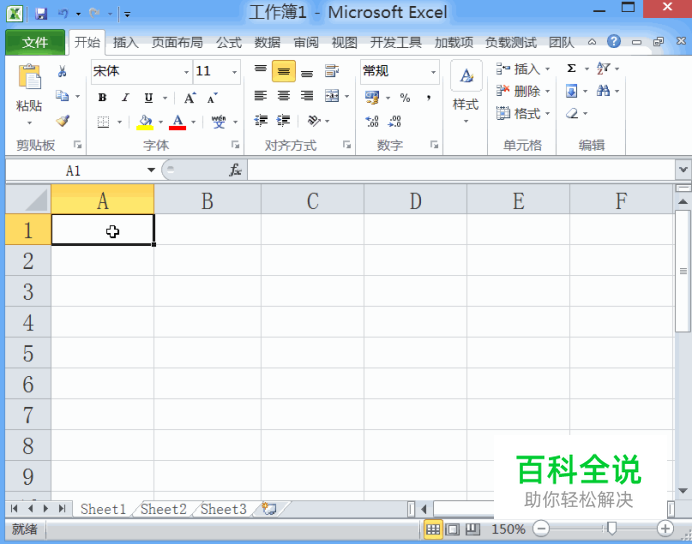
Task: Click the AutoSum sigma icon
Action: [x=572, y=68]
